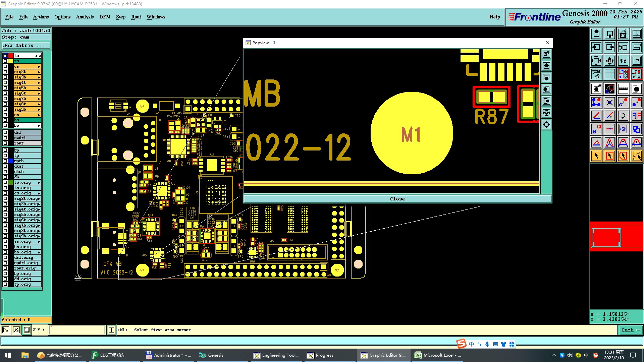The image size is (644, 362).
Task: Click the blue color swatch of layer mpth
Action: [11, 161]
